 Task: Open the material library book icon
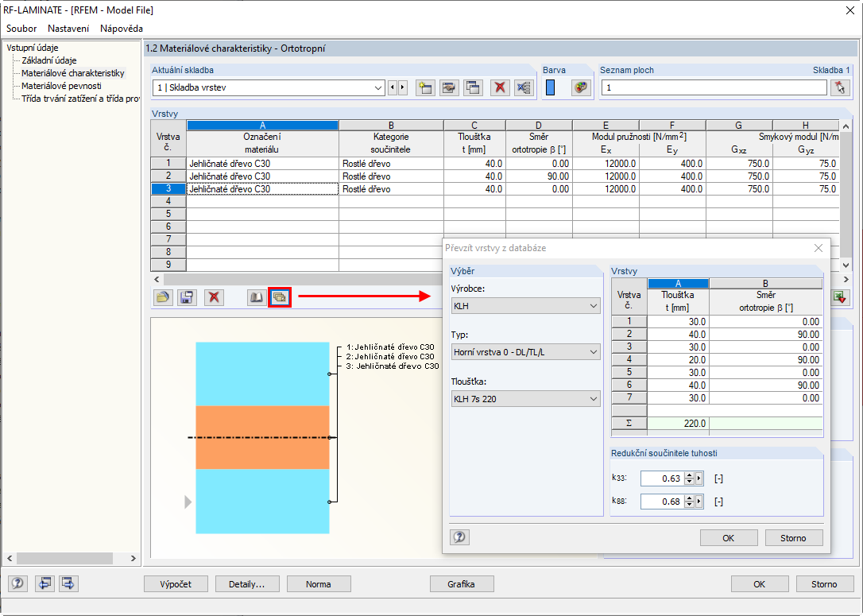(257, 297)
